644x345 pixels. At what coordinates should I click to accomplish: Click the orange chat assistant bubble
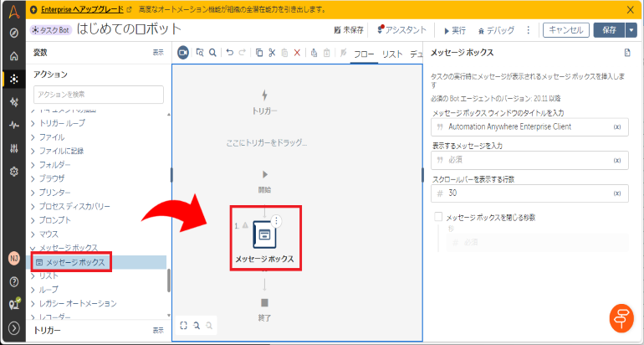coord(620,320)
